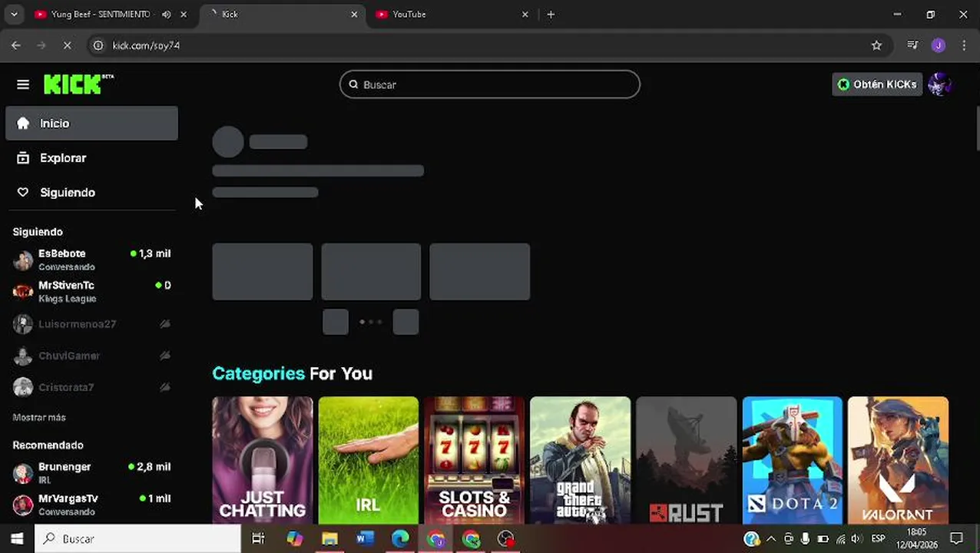Image resolution: width=980 pixels, height=553 pixels.
Task: Open the network icon in system tray
Action: (x=840, y=538)
